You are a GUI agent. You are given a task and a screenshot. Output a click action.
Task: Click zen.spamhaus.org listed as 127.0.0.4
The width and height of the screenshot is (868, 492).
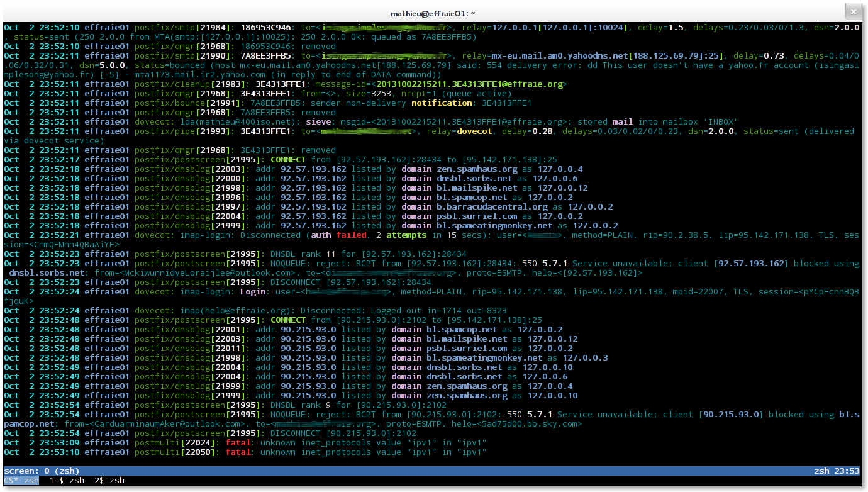tap(477, 169)
